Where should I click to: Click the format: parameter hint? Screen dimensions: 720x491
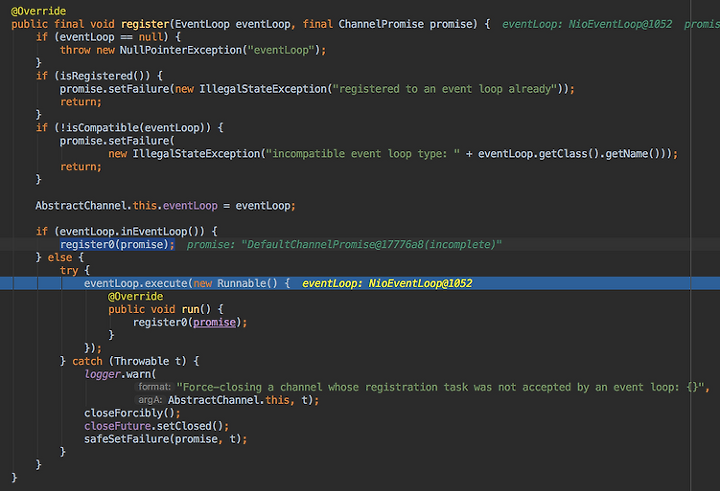(154, 387)
